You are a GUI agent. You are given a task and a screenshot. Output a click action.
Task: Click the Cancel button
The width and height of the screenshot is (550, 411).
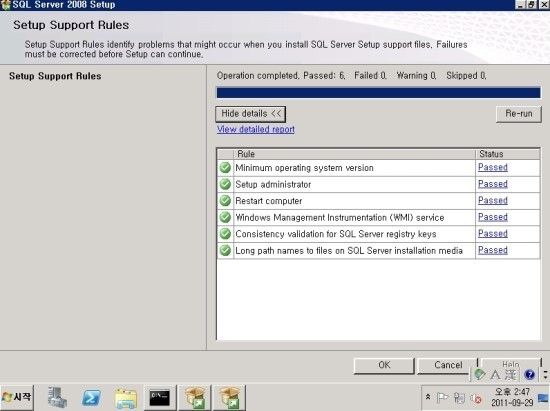[448, 365]
